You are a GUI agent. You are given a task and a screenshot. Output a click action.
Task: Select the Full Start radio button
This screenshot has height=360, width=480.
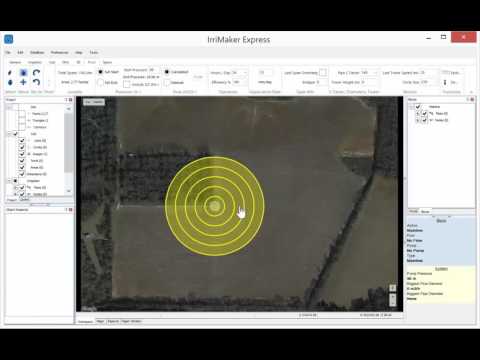(x=100, y=72)
